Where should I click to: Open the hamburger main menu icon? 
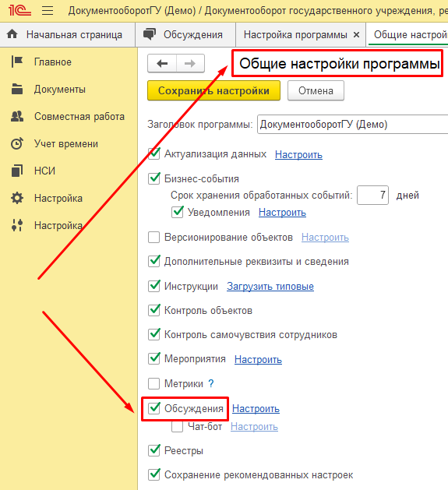[x=48, y=11]
